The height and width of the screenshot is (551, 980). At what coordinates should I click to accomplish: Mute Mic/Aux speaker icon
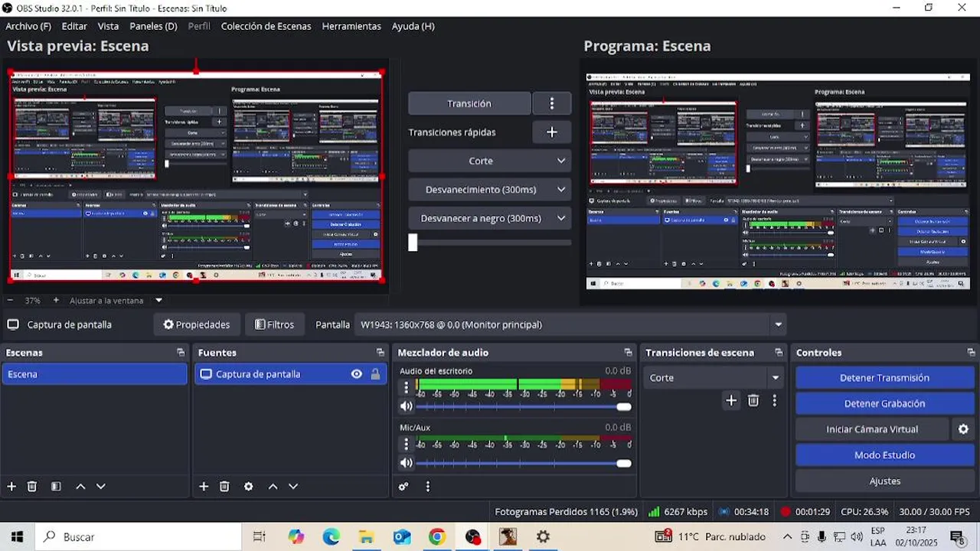coord(407,463)
